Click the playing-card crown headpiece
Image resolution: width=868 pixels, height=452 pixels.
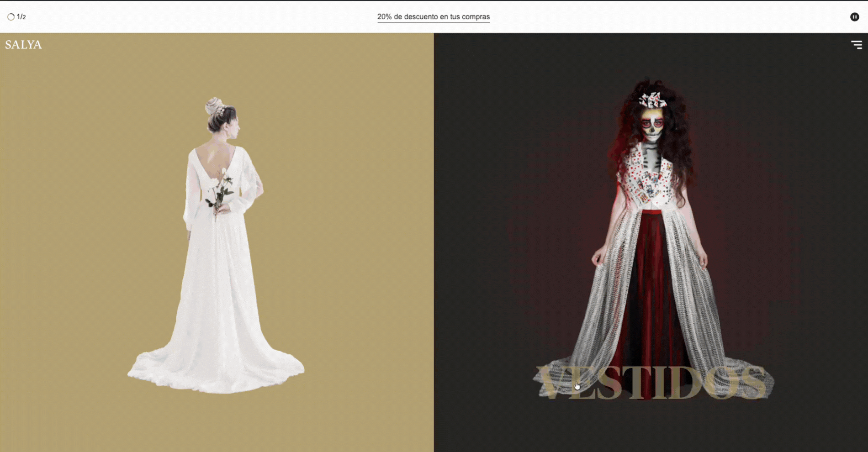pyautogui.click(x=652, y=100)
